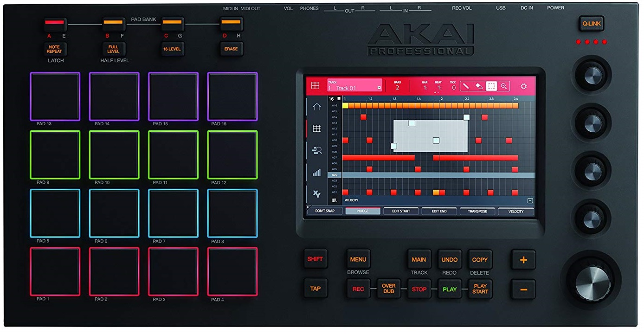
Task: Tap the blue Pad 7
Action: 174,213
